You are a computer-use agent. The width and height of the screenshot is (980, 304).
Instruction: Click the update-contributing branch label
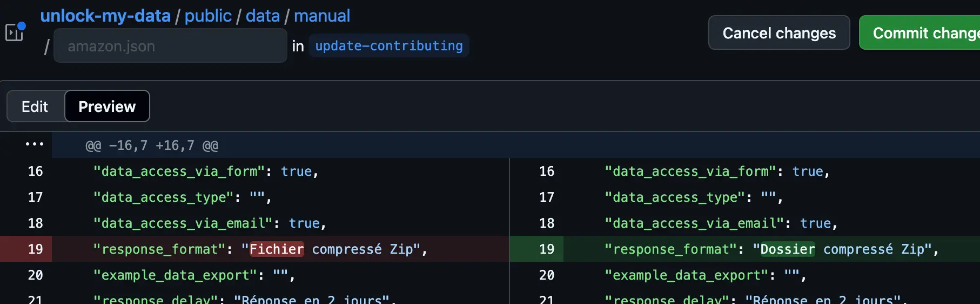click(x=388, y=46)
